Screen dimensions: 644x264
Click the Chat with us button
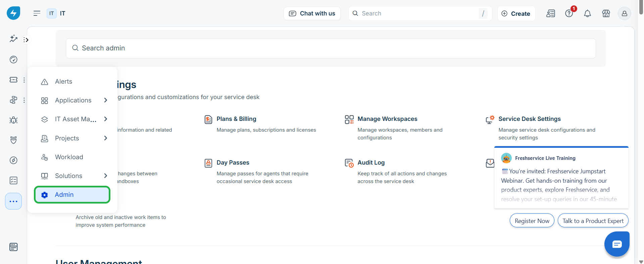(312, 13)
